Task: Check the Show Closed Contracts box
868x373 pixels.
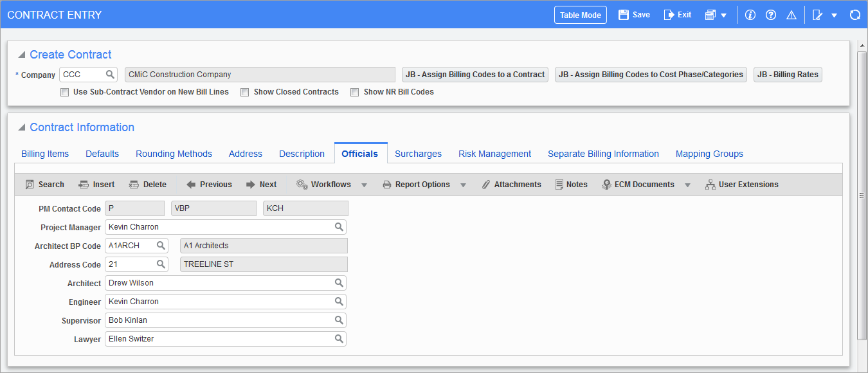Action: pyautogui.click(x=245, y=92)
